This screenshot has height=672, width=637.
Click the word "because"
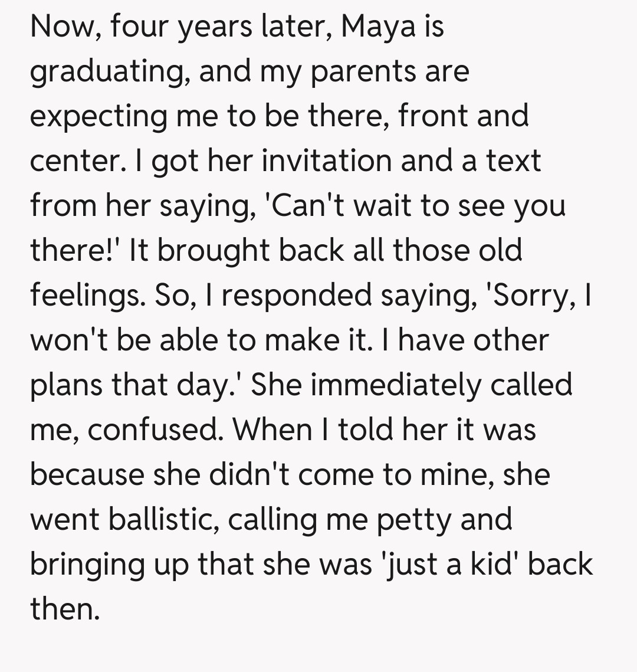[87, 474]
